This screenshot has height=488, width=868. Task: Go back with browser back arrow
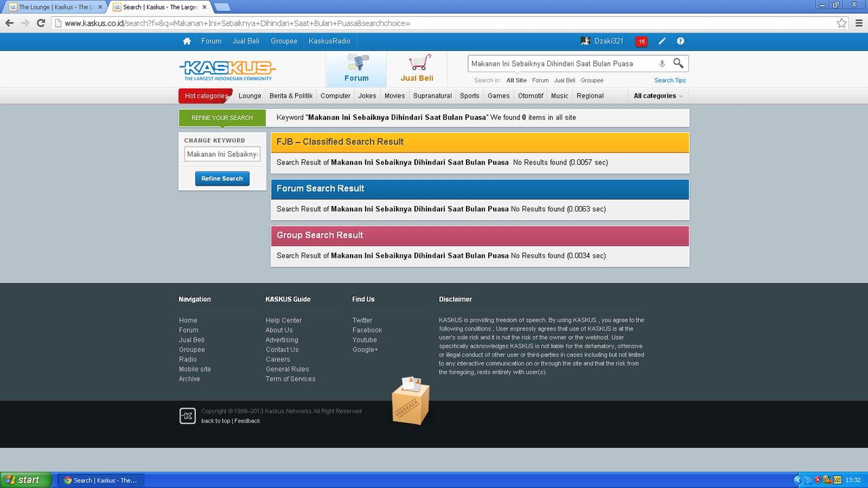(9, 23)
